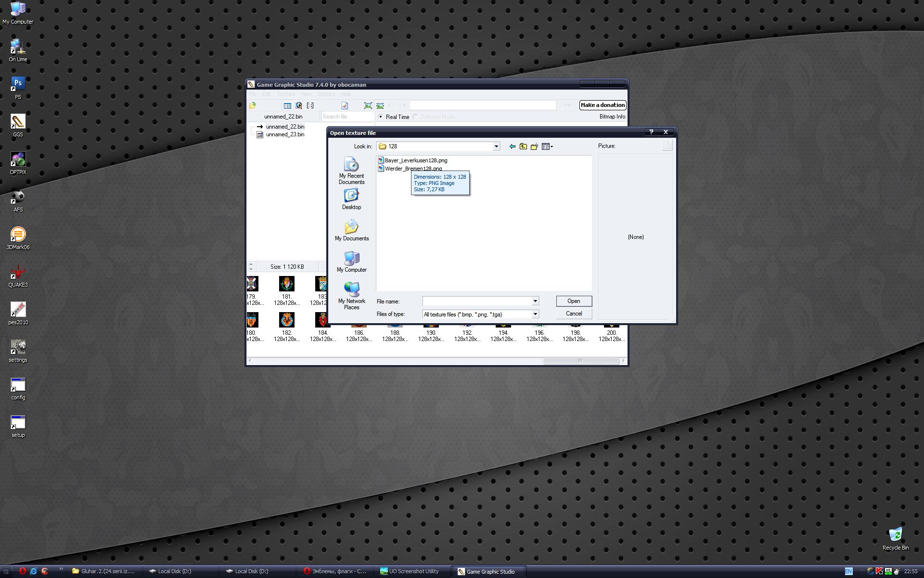Toggle the picture preview icon

pos(667,146)
